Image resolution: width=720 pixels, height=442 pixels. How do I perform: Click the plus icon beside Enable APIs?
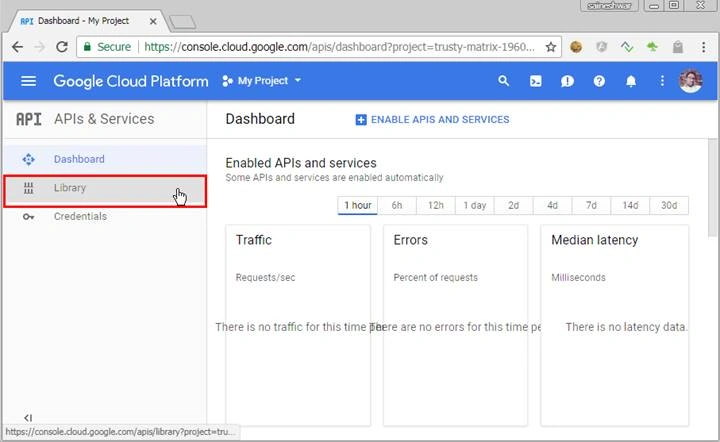click(x=361, y=120)
